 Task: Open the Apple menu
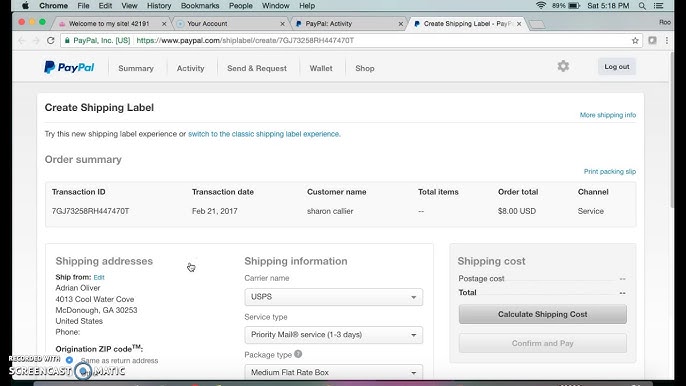click(x=25, y=6)
